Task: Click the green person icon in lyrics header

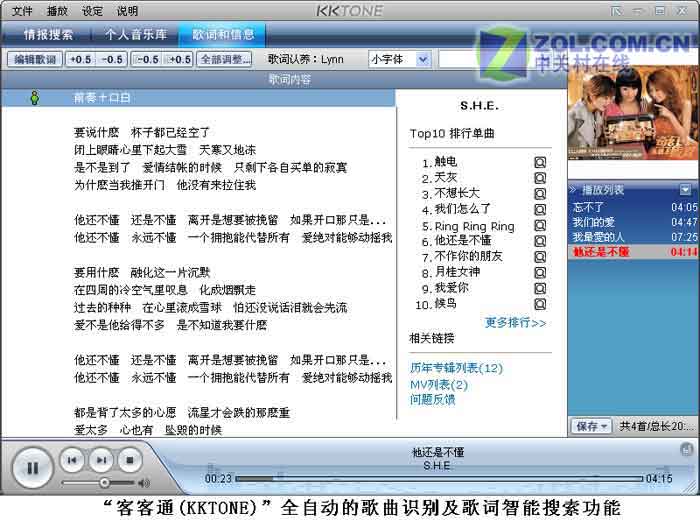Action: pos(34,98)
